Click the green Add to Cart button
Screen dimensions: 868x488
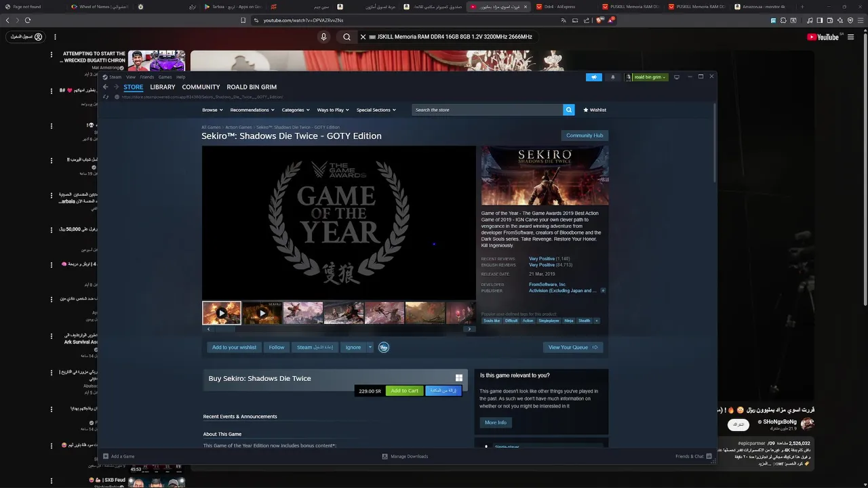405,390
